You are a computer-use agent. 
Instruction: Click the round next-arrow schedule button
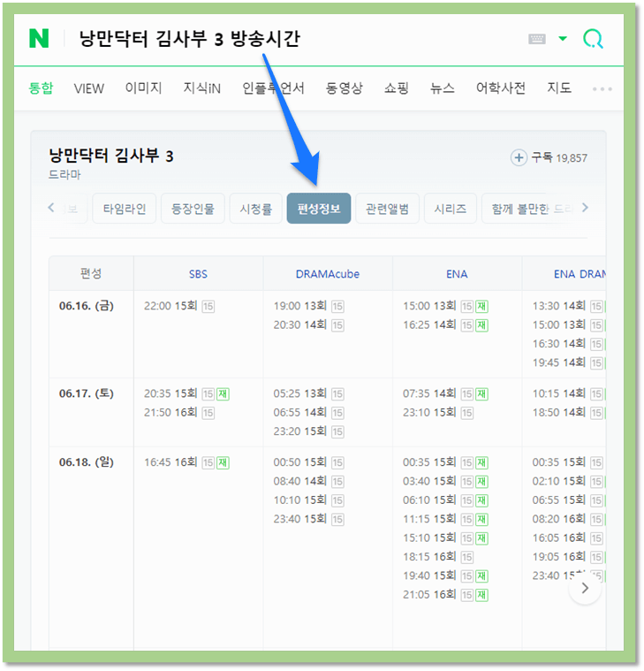(585, 589)
